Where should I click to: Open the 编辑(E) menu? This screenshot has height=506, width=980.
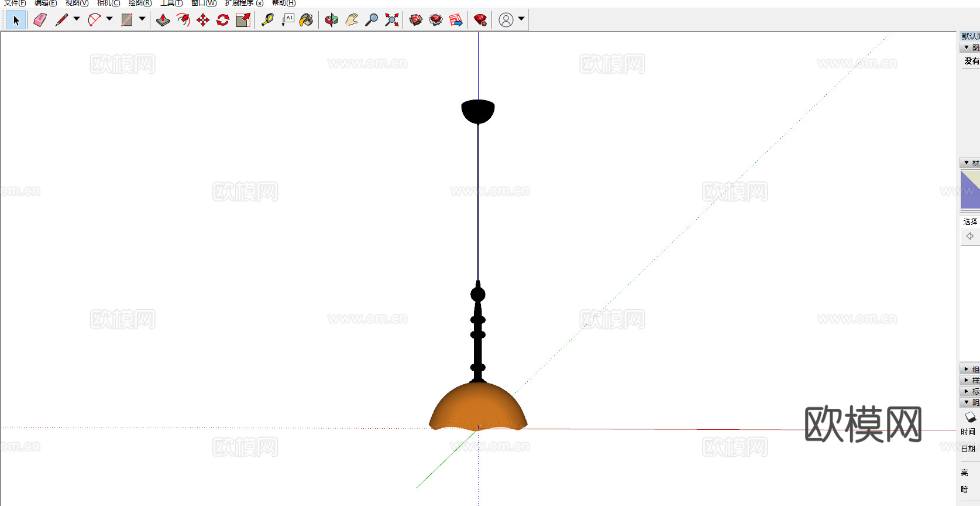(46, 3)
